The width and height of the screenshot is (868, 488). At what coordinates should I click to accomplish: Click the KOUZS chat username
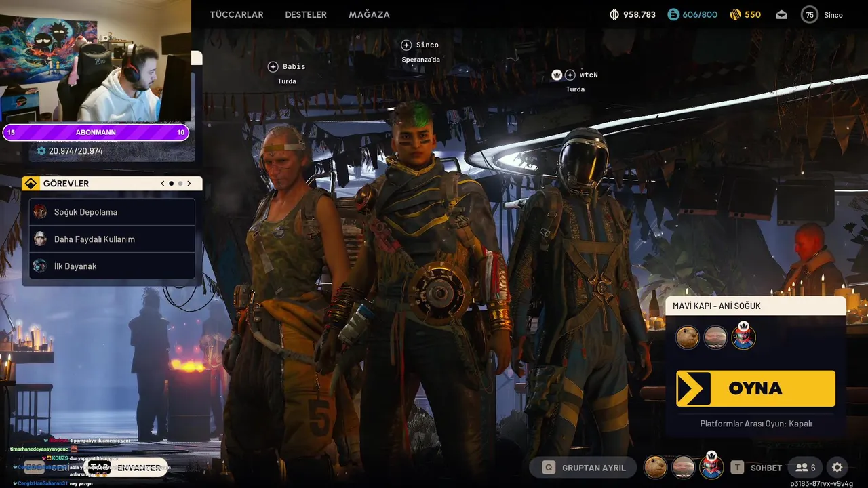tap(60, 458)
